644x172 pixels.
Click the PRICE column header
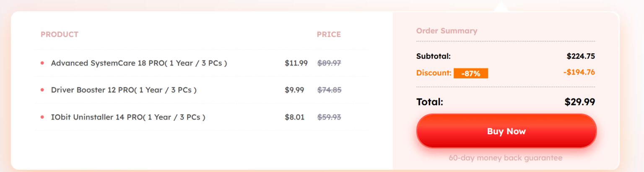[329, 34]
